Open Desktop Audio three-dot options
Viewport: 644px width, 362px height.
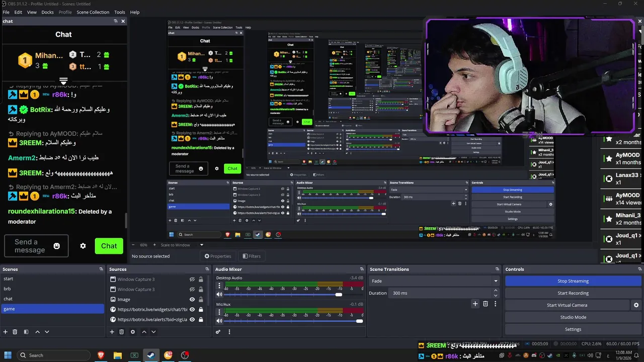click(219, 286)
